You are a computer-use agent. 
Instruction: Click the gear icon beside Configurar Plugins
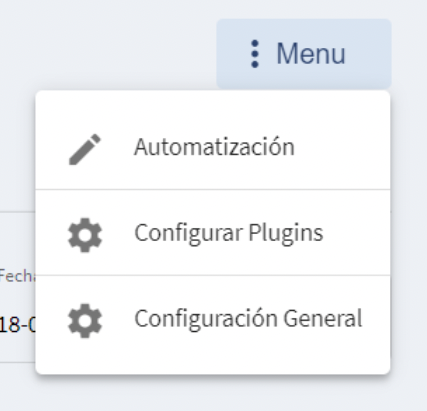point(85,235)
